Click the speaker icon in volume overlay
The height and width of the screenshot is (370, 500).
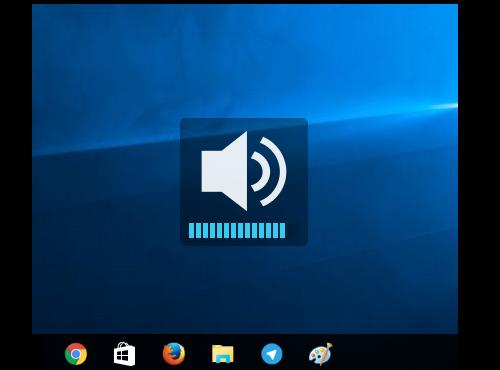(244, 171)
